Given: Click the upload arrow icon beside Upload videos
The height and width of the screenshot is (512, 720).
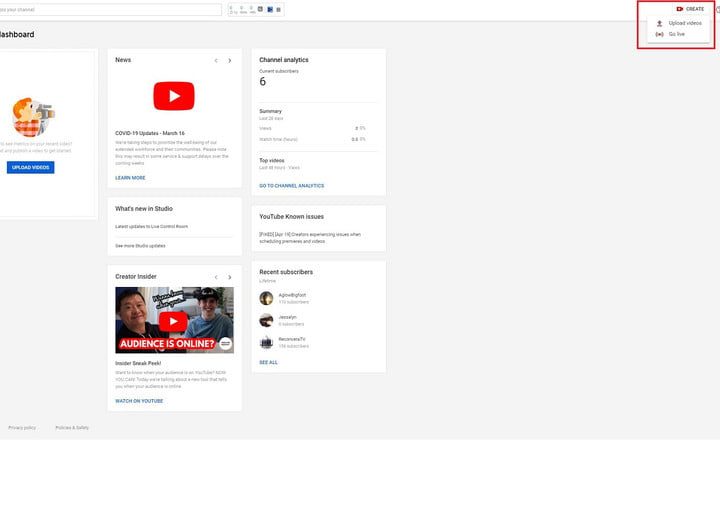Looking at the screenshot, I should (659, 23).
